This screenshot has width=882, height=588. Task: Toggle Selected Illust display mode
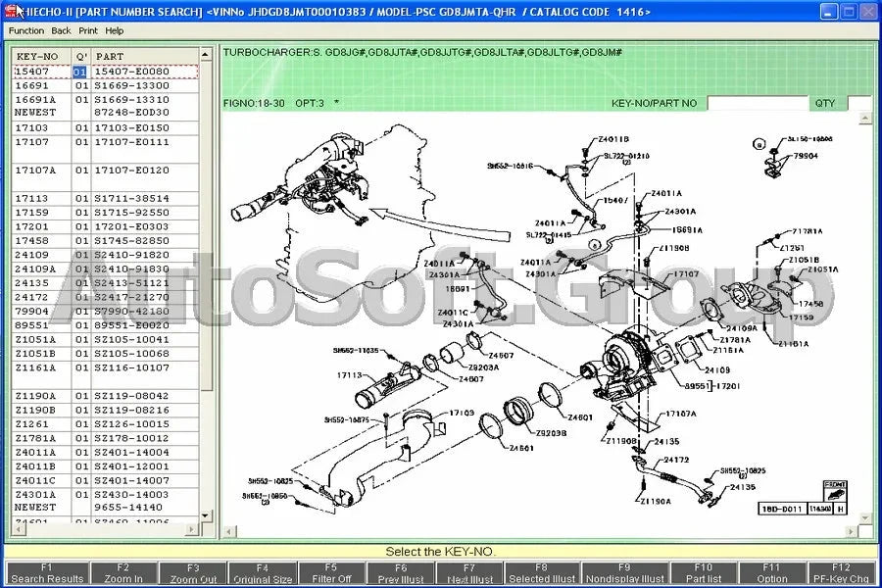click(541, 571)
